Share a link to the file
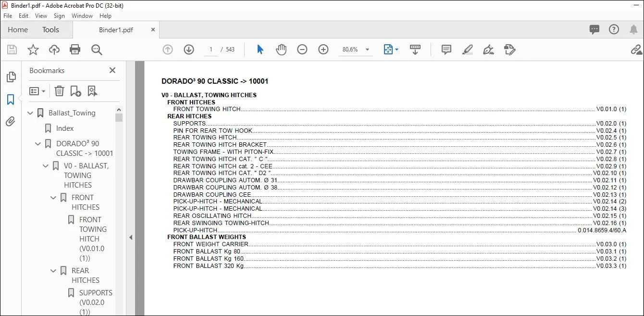644x316 pixels. coord(636,50)
